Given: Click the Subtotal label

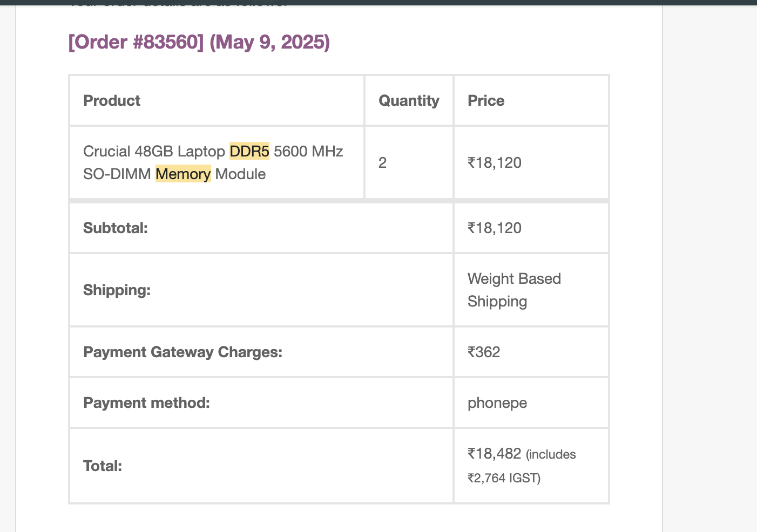Looking at the screenshot, I should click(x=116, y=228).
